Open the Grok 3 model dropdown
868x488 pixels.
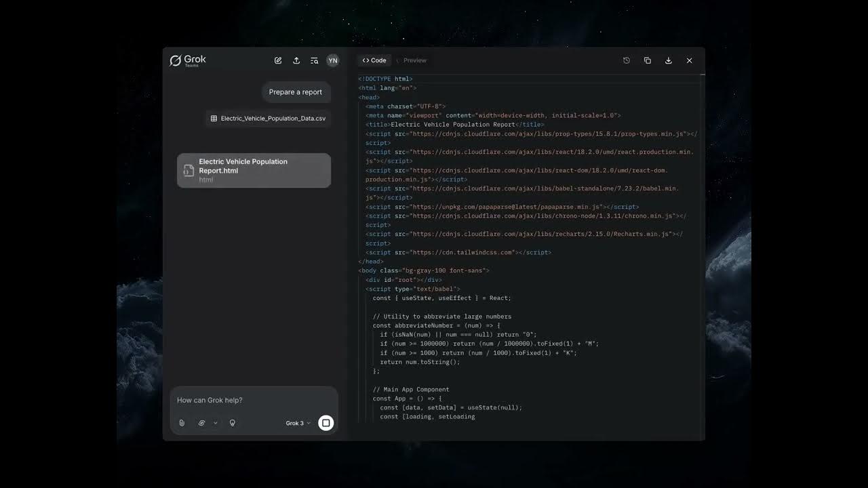tap(298, 423)
